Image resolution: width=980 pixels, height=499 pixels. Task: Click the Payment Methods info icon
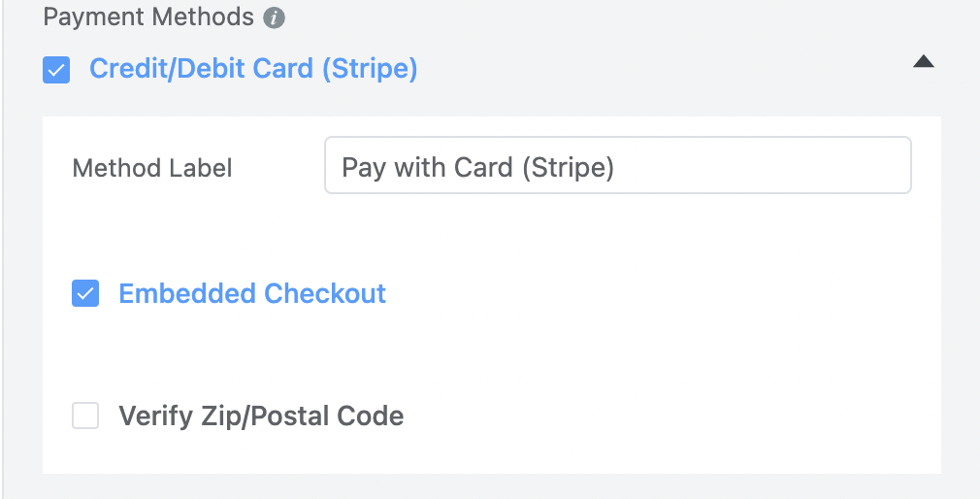[274, 18]
